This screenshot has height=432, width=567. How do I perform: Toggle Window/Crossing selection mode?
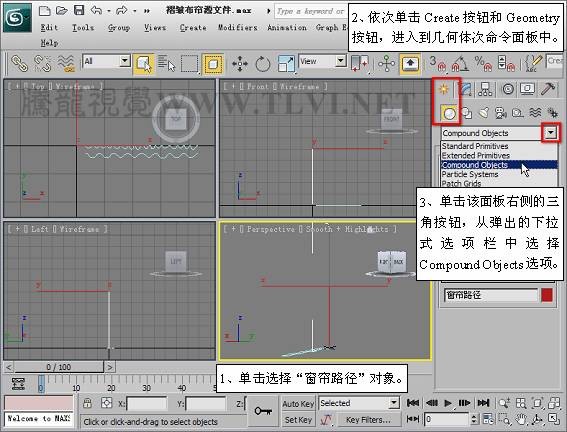pyautogui.click(x=213, y=64)
